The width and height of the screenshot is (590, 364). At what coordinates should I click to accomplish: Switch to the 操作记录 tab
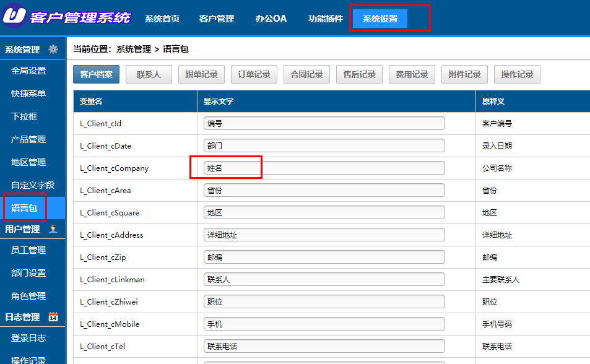point(518,74)
